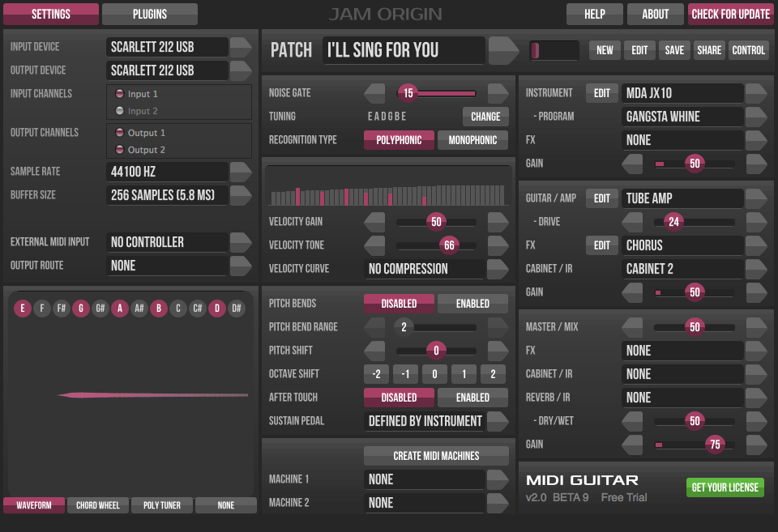Image resolution: width=778 pixels, height=532 pixels.
Task: Click arrow next to MDA JX10 instrument
Action: click(x=756, y=93)
